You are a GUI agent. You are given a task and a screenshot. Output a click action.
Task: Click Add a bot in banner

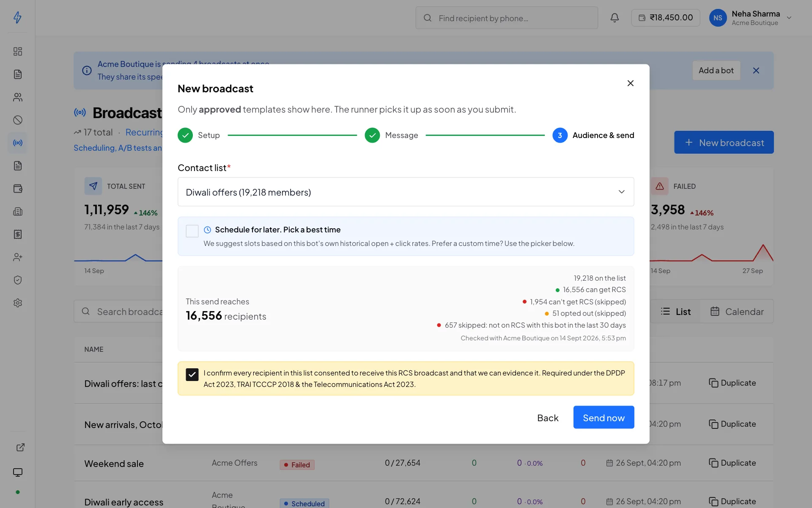point(716,70)
